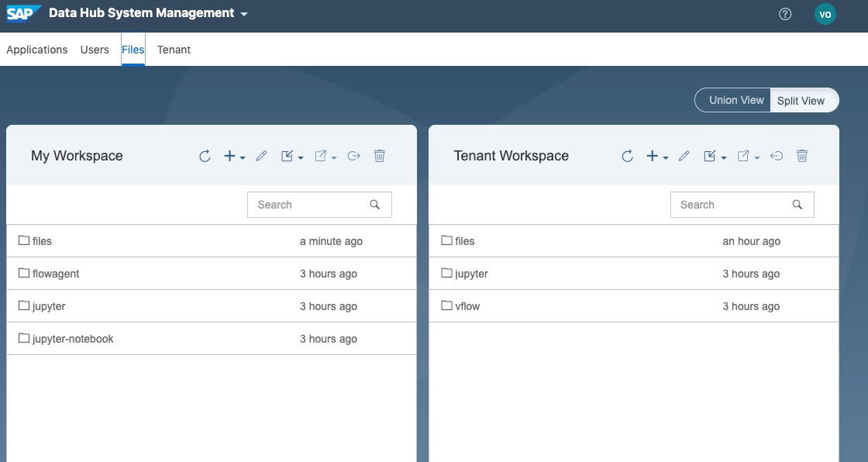Click the rename pencil icon in My Workspace
868x462 pixels.
click(261, 156)
